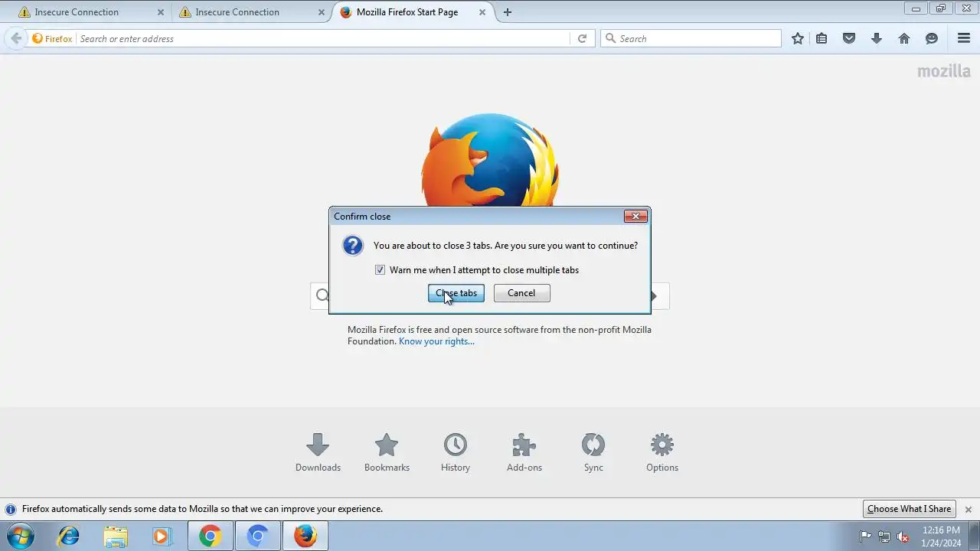Close the Confirm close dialog with X
The image size is (980, 551).
point(635,217)
